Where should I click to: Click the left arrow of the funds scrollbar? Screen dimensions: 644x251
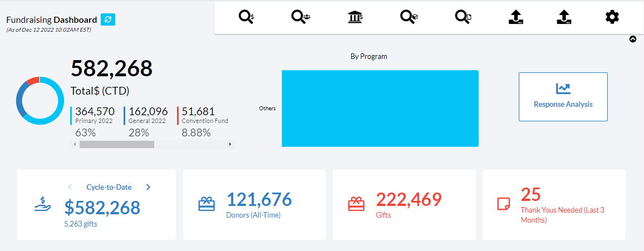point(75,144)
